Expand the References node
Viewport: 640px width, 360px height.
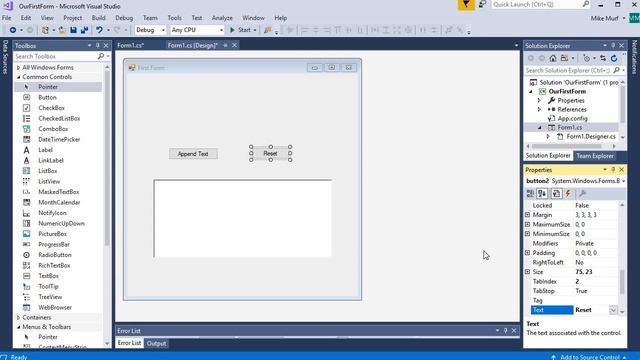click(539, 109)
